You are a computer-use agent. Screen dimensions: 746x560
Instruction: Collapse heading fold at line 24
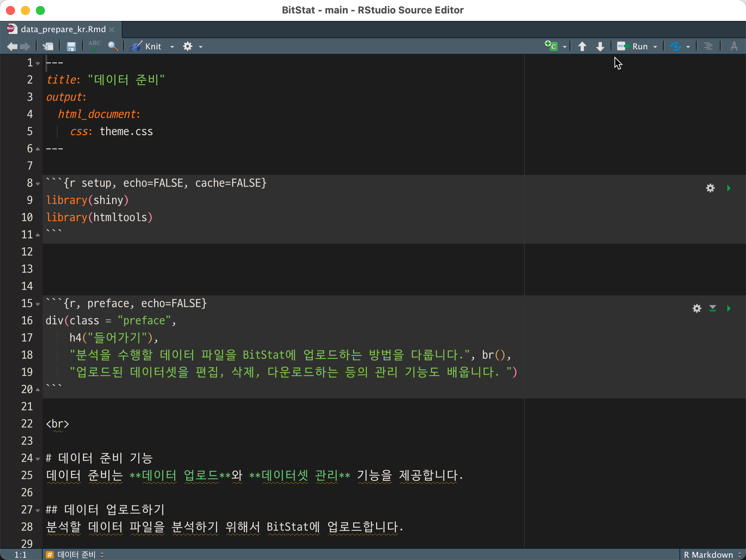coord(38,459)
